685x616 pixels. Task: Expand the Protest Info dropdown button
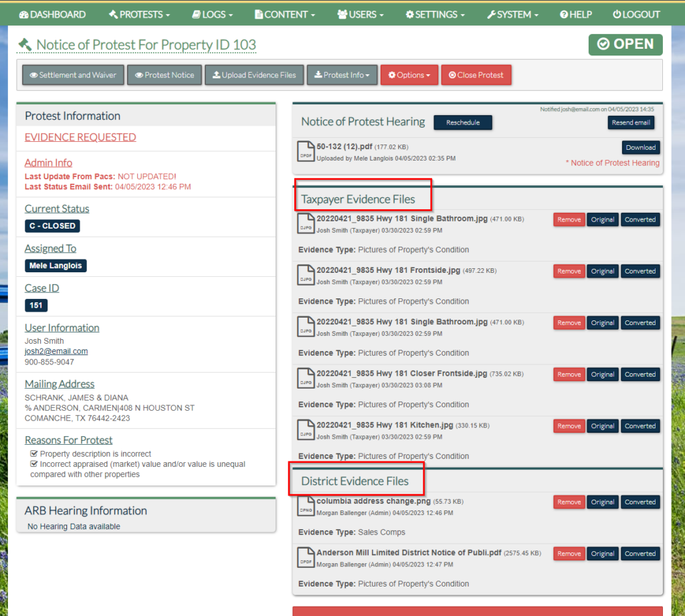(342, 75)
